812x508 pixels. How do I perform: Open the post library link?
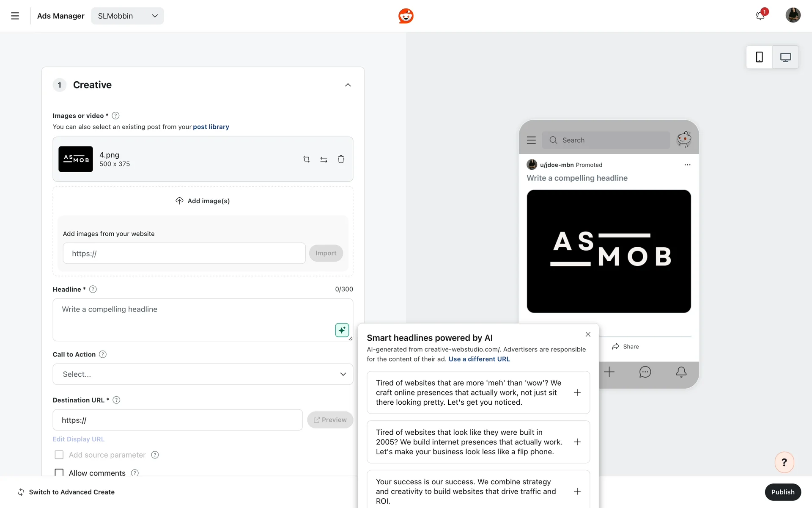(211, 127)
